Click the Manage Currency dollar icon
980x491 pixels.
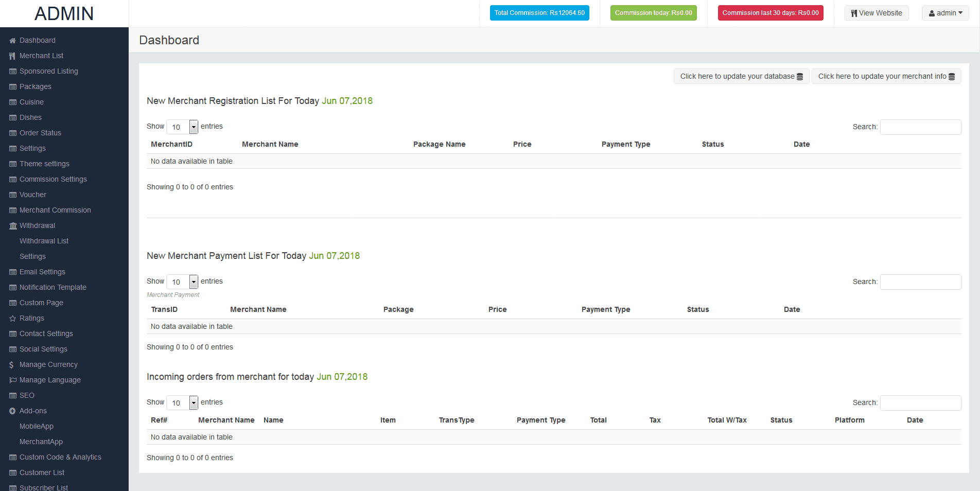tap(12, 365)
